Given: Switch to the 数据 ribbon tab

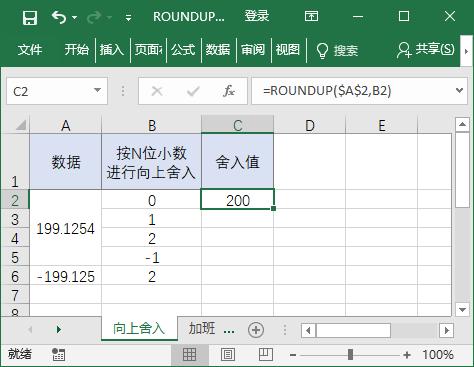Looking at the screenshot, I should pos(218,50).
